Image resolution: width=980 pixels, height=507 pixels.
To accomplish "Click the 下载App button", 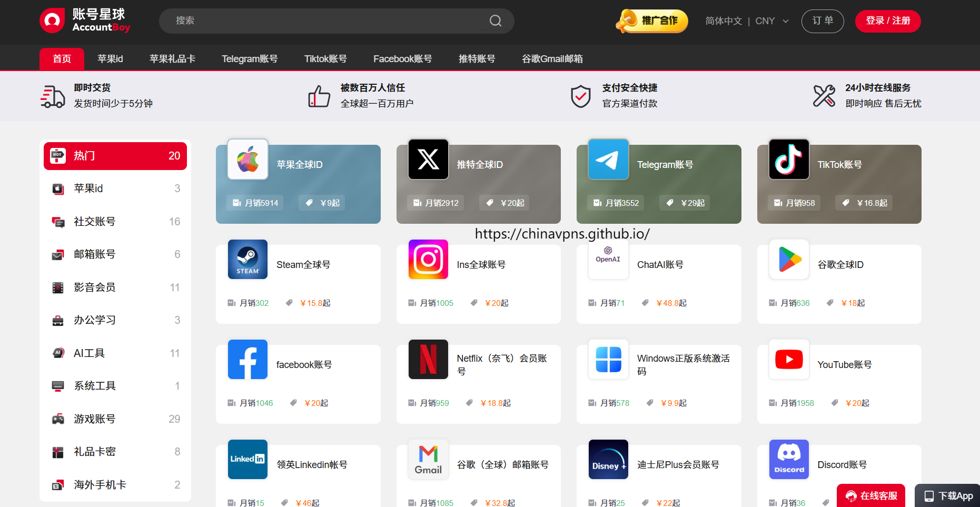I will [947, 496].
